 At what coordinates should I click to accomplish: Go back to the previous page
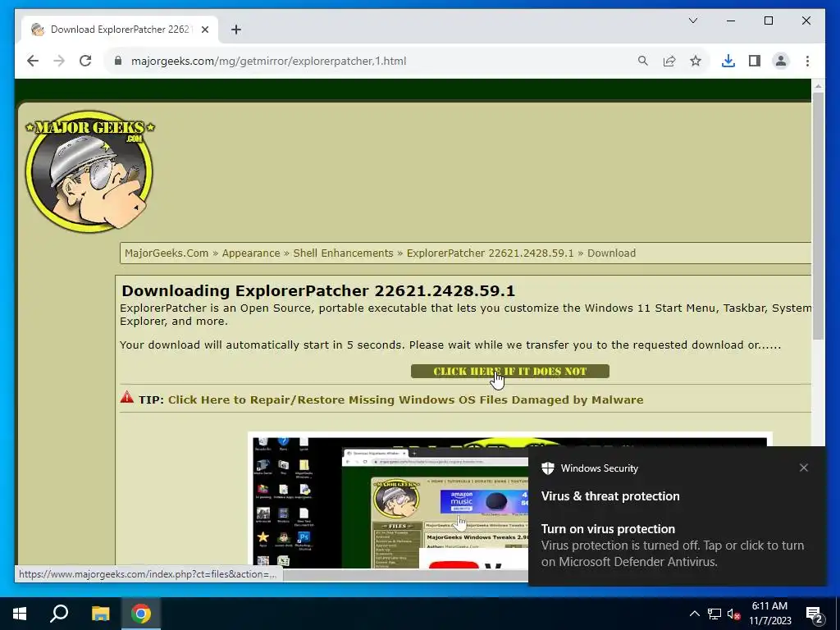click(x=33, y=61)
